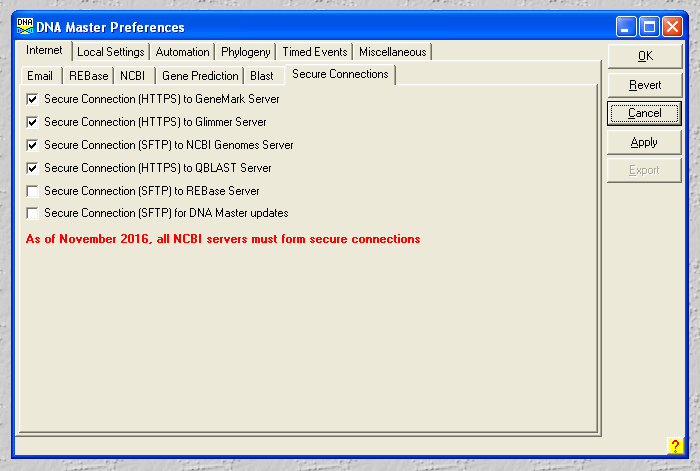
Task: Switch to the Blast sub-tab
Action: [x=262, y=76]
